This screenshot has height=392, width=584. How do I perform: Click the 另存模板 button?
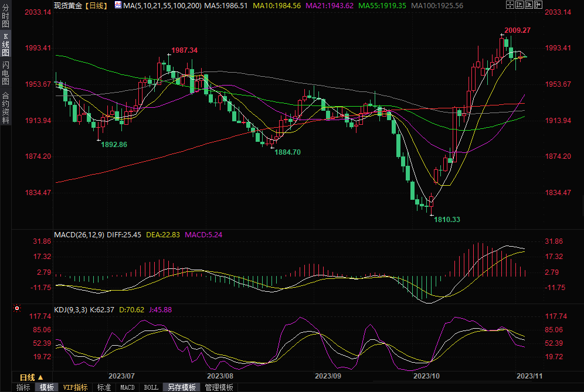[181, 387]
